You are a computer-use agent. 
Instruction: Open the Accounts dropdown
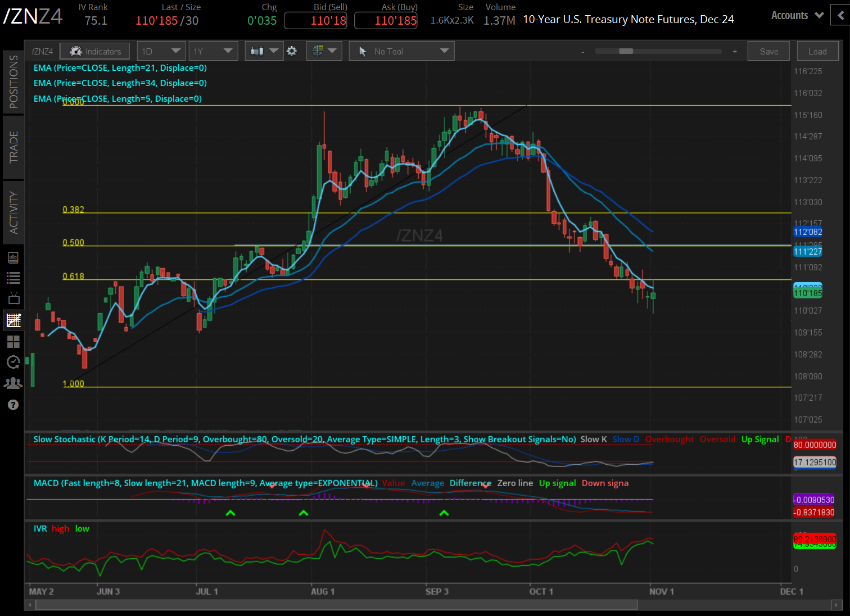pos(796,15)
